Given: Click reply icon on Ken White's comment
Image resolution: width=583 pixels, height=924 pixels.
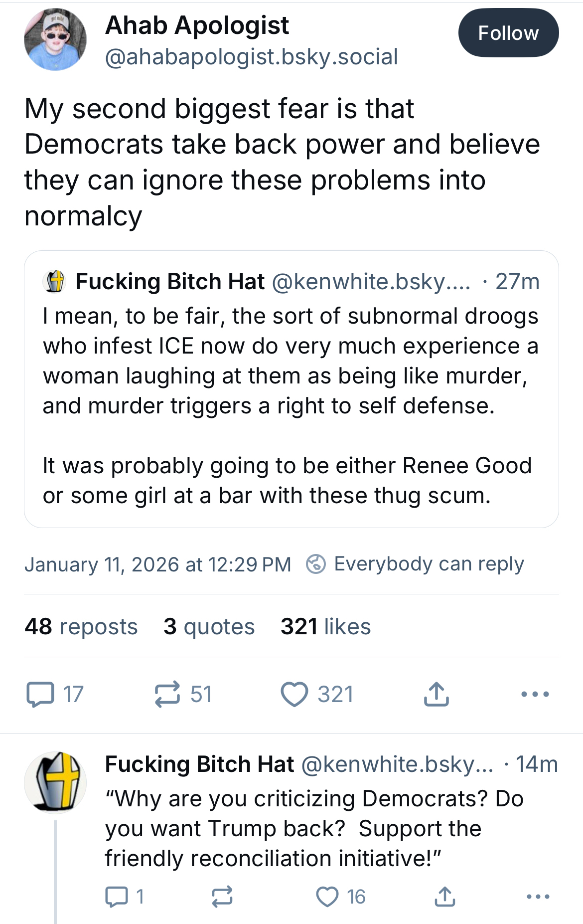Looking at the screenshot, I should click(x=117, y=897).
